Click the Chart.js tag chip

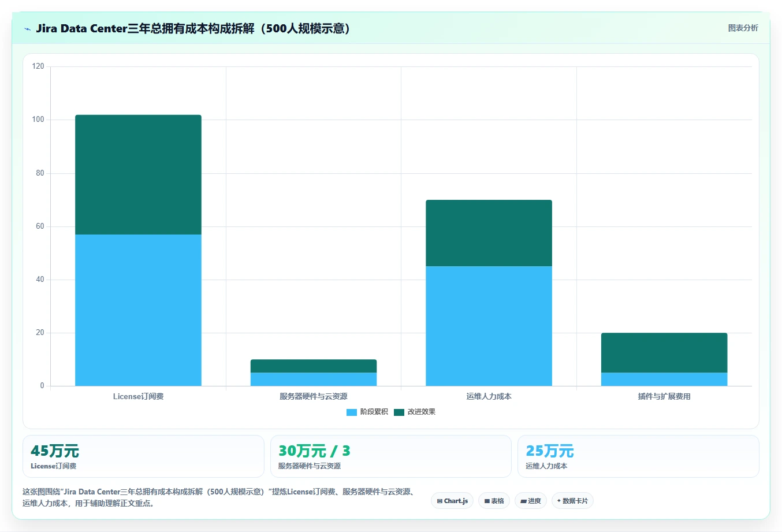click(452, 501)
